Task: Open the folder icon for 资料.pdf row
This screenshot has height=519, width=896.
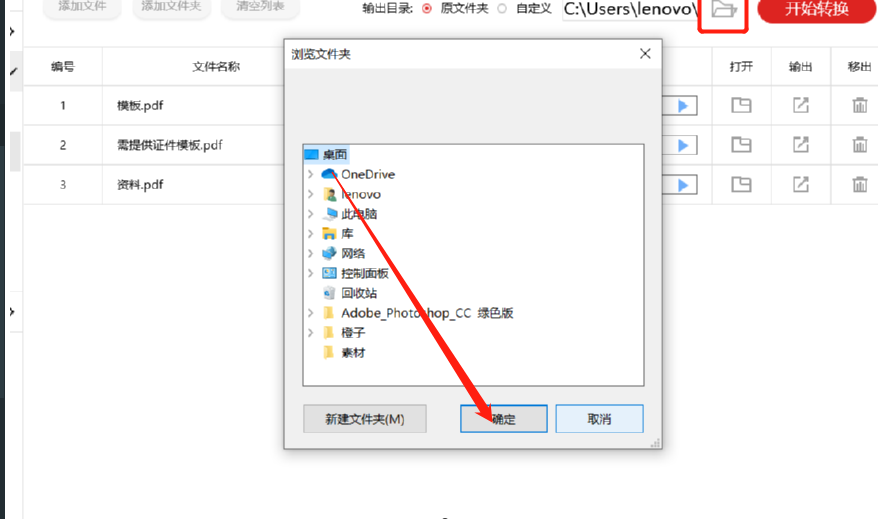Action: (x=741, y=184)
